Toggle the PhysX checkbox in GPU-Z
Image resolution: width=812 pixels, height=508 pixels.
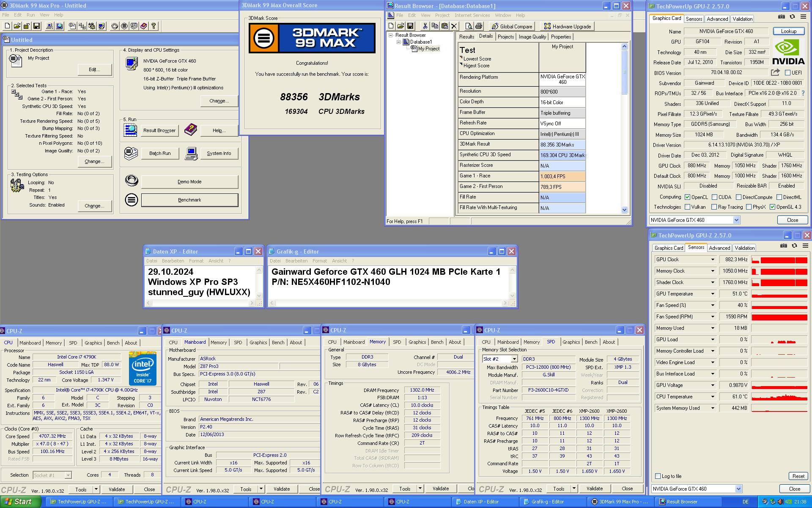pyautogui.click(x=749, y=207)
